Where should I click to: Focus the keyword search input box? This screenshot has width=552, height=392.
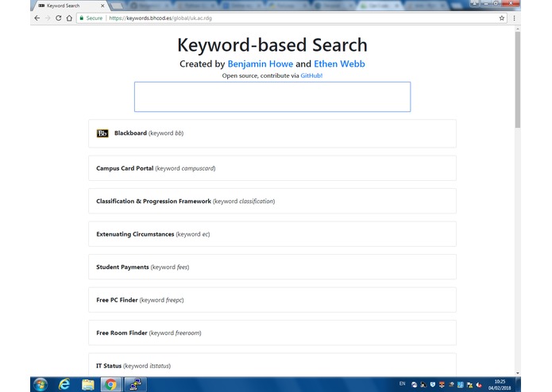[x=272, y=97]
